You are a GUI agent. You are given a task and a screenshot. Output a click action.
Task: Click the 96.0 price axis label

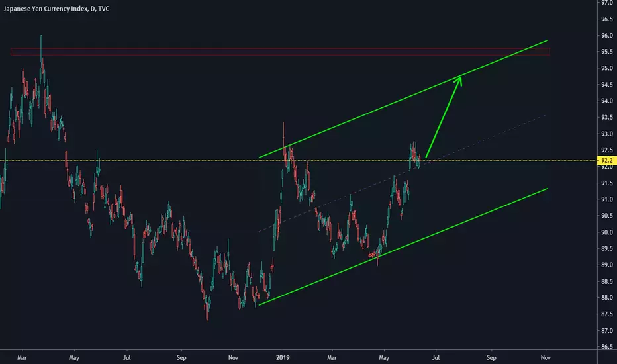(x=607, y=36)
